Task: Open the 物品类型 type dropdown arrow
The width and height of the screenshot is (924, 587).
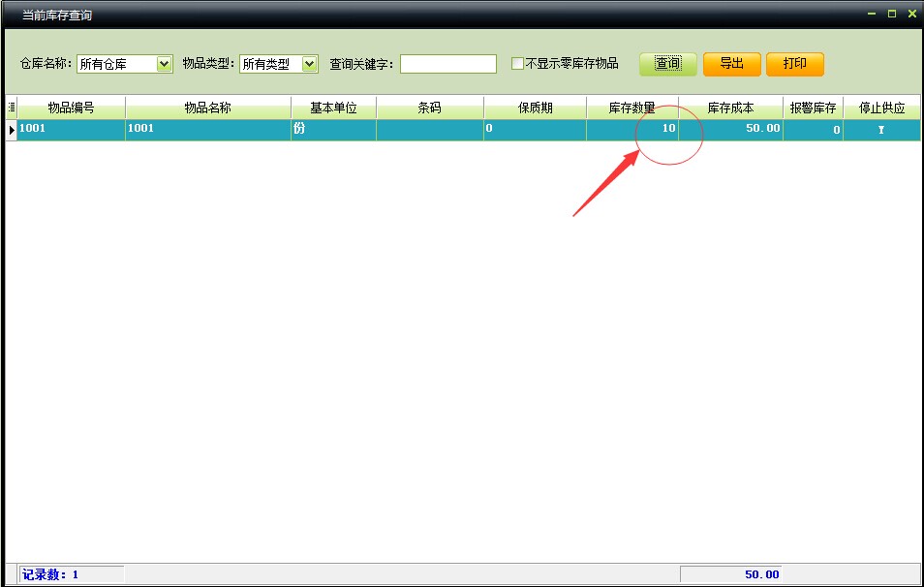Action: (310, 64)
